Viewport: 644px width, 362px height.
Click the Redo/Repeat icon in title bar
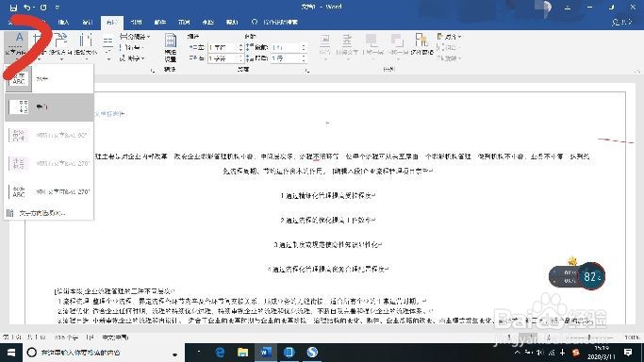(x=43, y=8)
